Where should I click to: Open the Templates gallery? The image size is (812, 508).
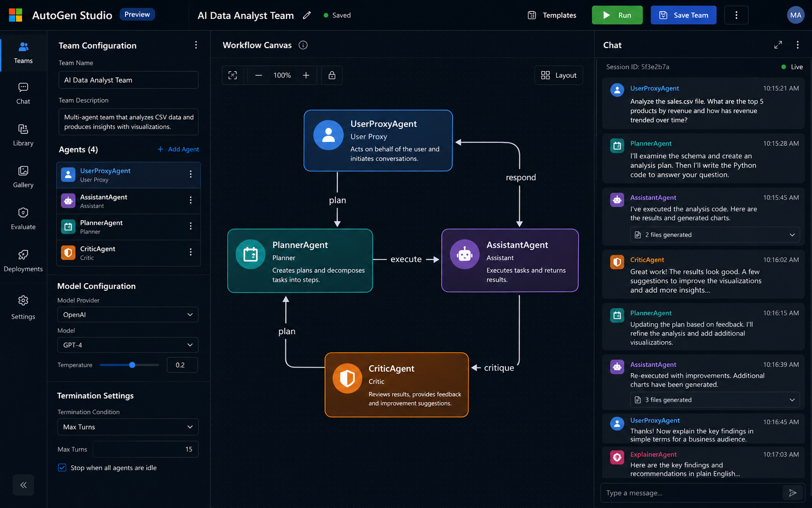click(552, 15)
